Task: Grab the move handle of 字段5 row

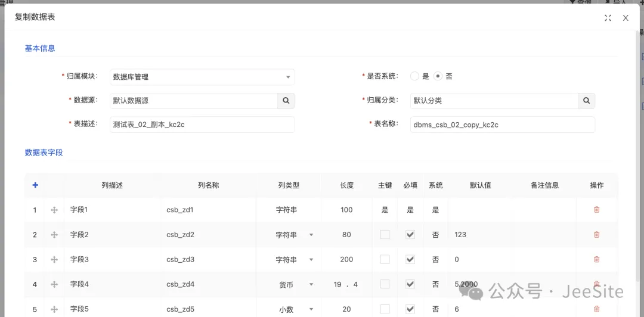Action: pos(54,309)
